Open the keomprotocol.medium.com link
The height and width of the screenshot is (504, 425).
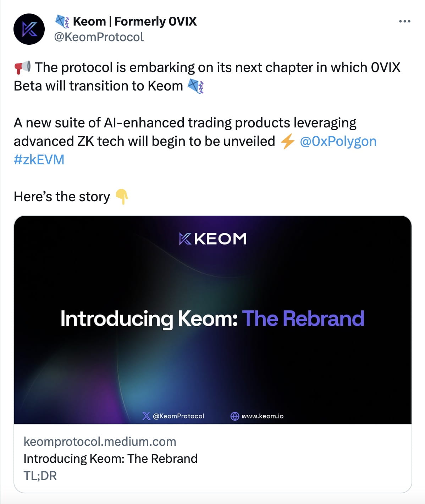click(x=99, y=441)
